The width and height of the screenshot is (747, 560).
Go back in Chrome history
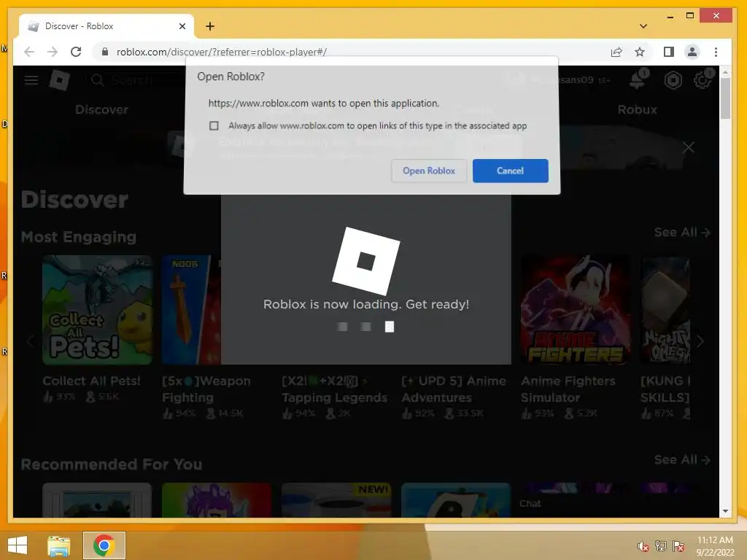pyautogui.click(x=29, y=52)
